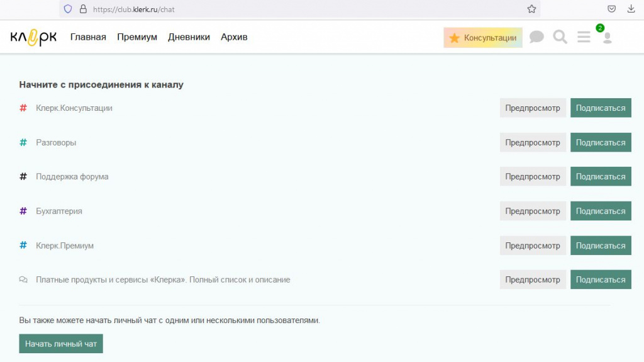Click the Консультации star button

pos(482,38)
